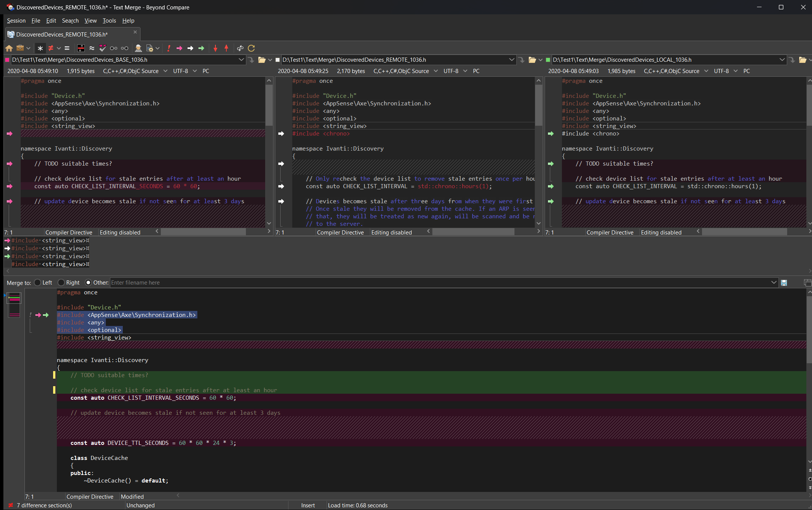The image size is (812, 510).
Task: Expand the Show Differences dropdown arrow
Action: (x=59, y=48)
